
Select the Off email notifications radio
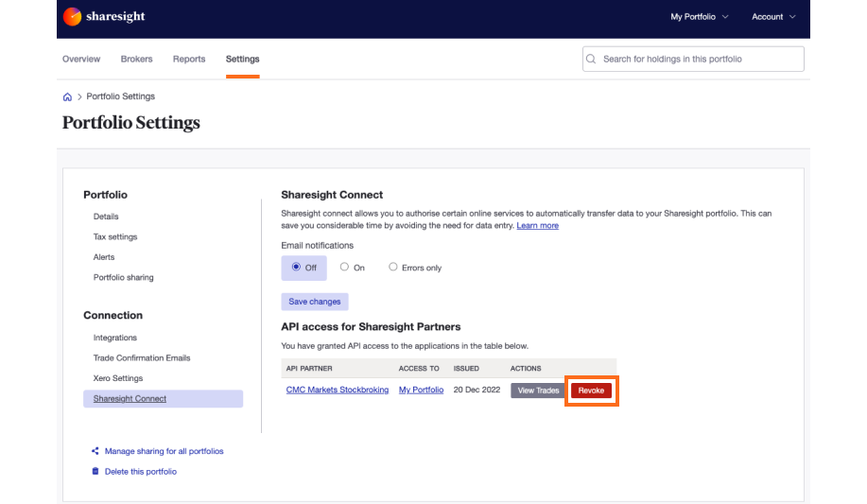(x=296, y=267)
